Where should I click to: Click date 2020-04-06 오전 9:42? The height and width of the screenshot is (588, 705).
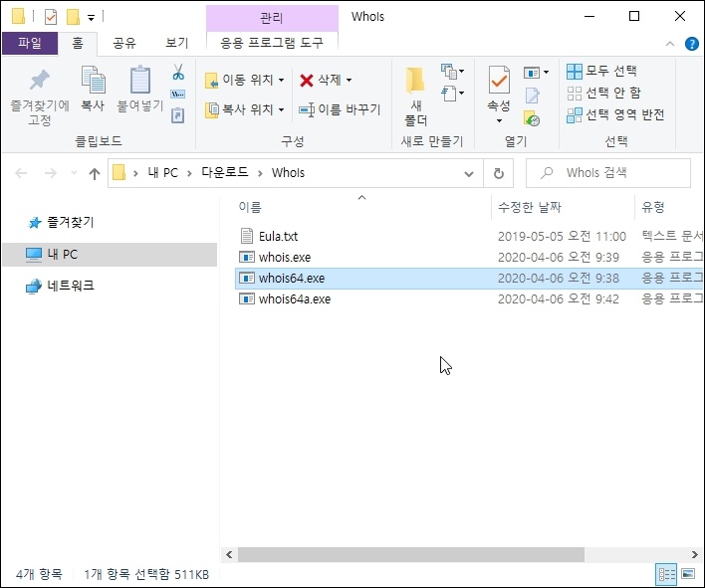[558, 299]
